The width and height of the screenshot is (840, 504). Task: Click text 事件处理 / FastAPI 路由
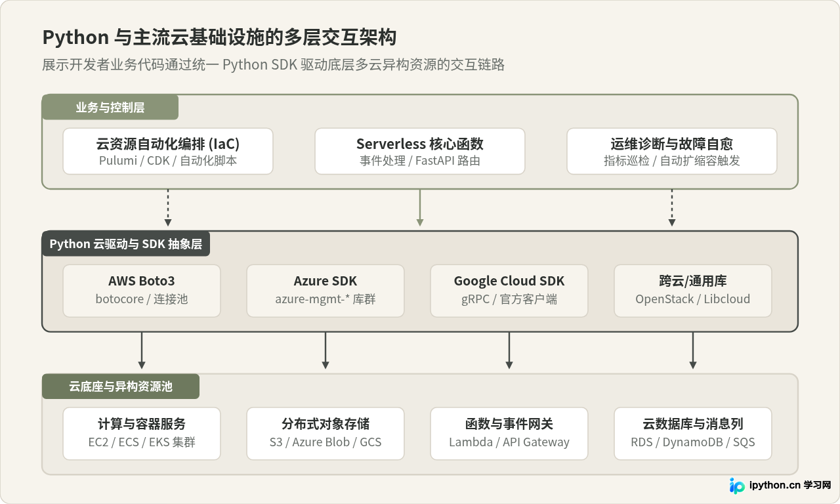tap(420, 161)
